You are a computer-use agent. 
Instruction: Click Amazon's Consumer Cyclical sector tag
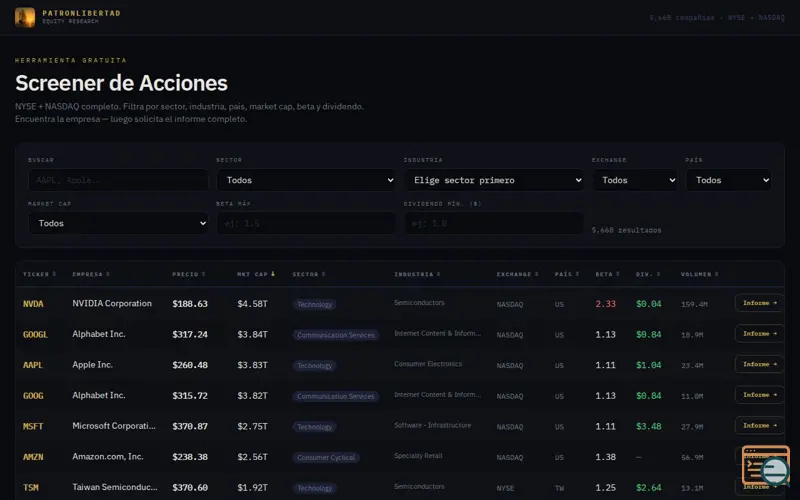point(326,457)
